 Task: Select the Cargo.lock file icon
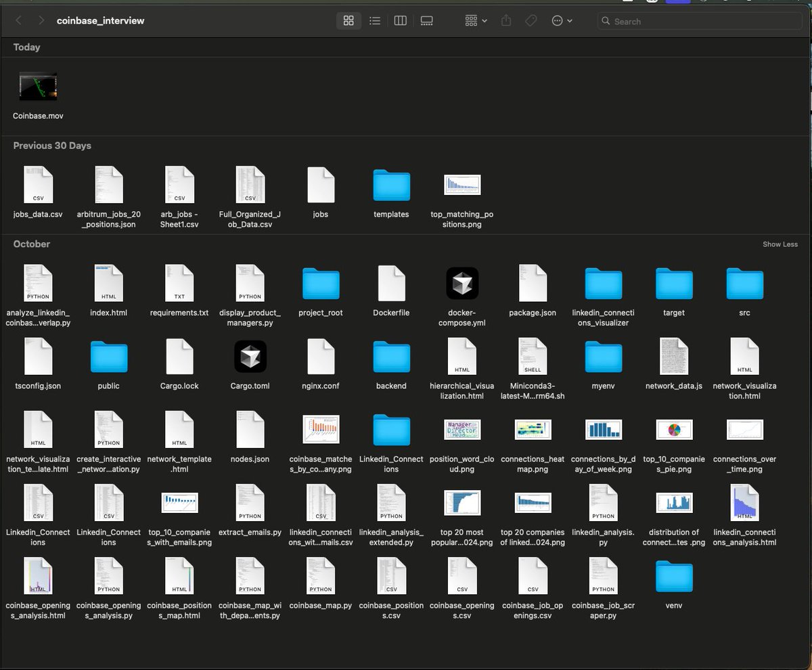click(x=179, y=356)
